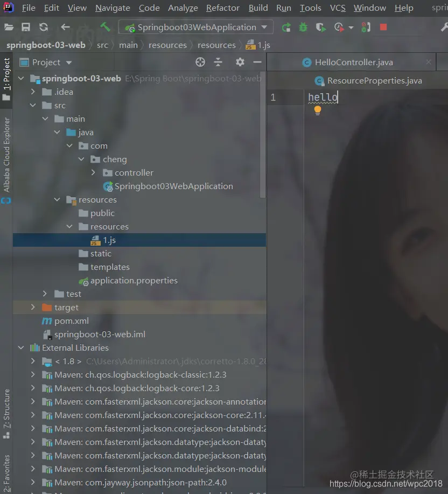The image size is (448, 494).
Task: Expand the .idea folder
Action: (33, 92)
